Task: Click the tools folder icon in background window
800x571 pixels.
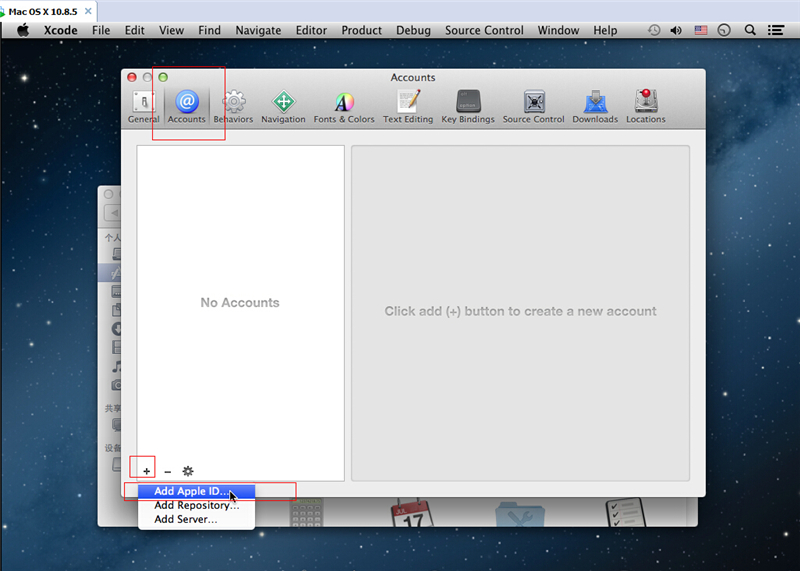Action: tap(520, 514)
